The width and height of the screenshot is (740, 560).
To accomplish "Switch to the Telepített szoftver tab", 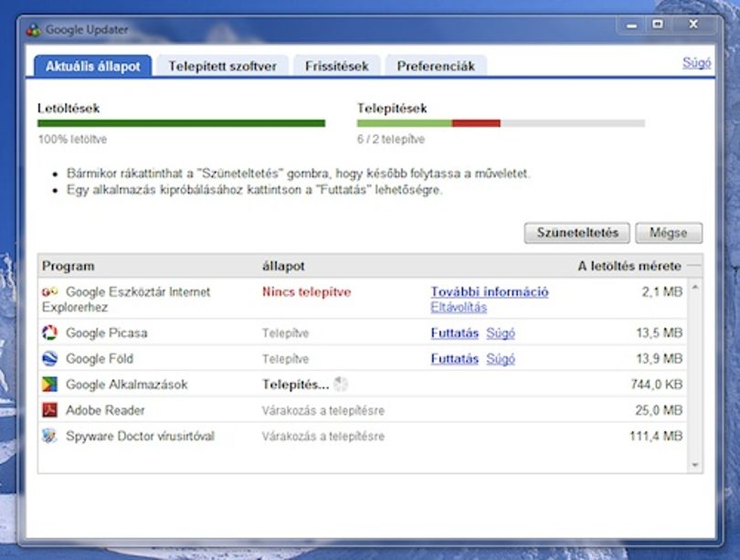I will [x=222, y=66].
